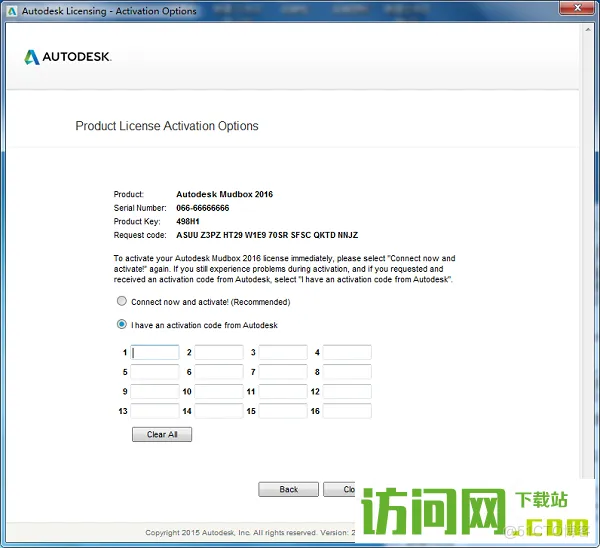Click activation code field 5
600x548 pixels.
pos(155,372)
